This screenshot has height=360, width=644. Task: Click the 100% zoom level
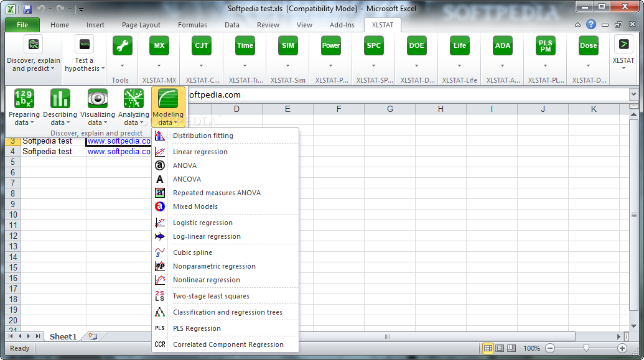pyautogui.click(x=531, y=348)
